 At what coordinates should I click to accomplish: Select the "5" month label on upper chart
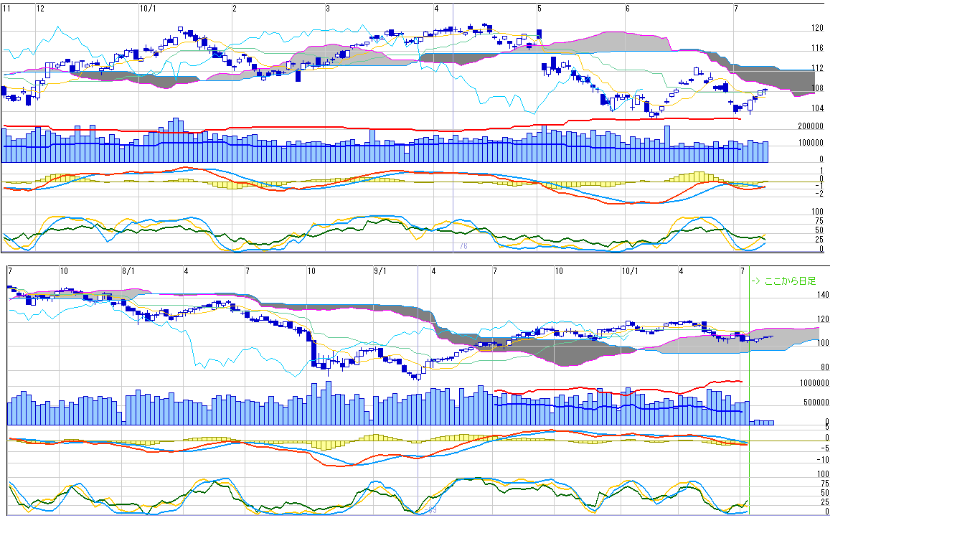click(x=540, y=9)
